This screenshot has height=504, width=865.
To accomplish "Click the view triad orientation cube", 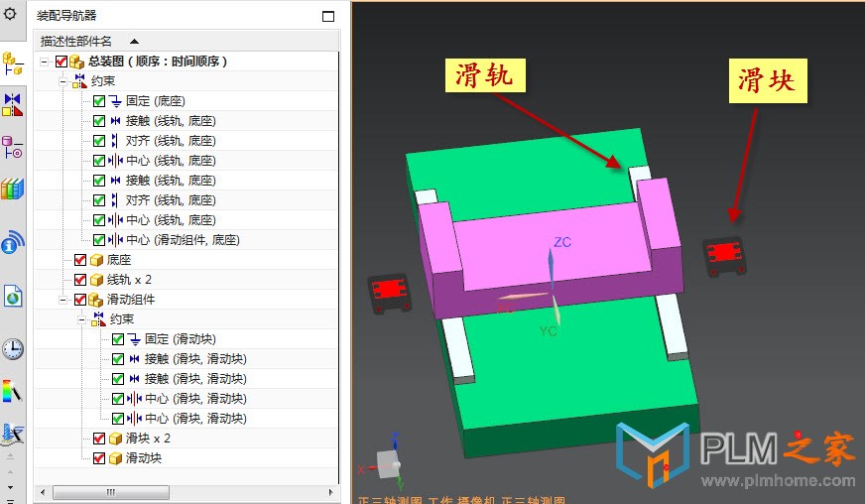I will point(388,463).
